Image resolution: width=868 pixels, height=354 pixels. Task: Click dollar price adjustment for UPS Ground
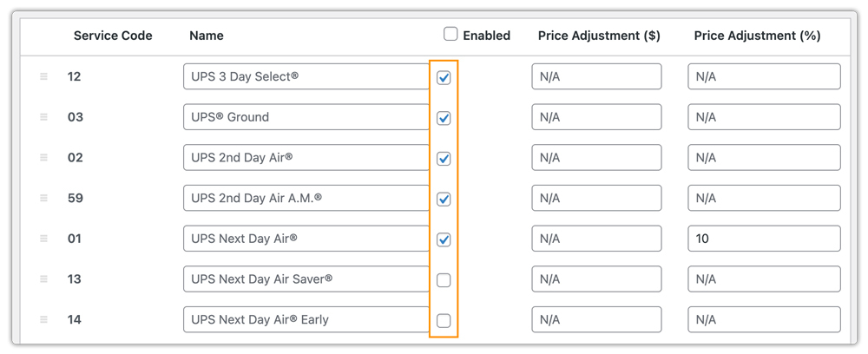tap(596, 117)
